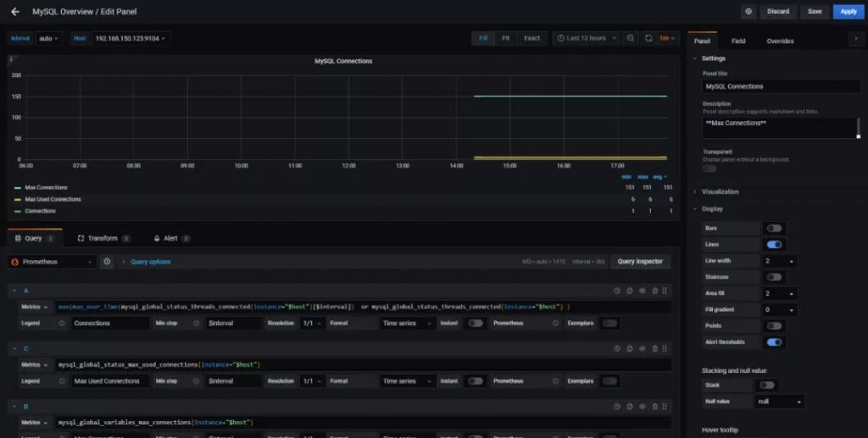Enable the Bars display switch
868x438 pixels.
pyautogui.click(x=774, y=229)
